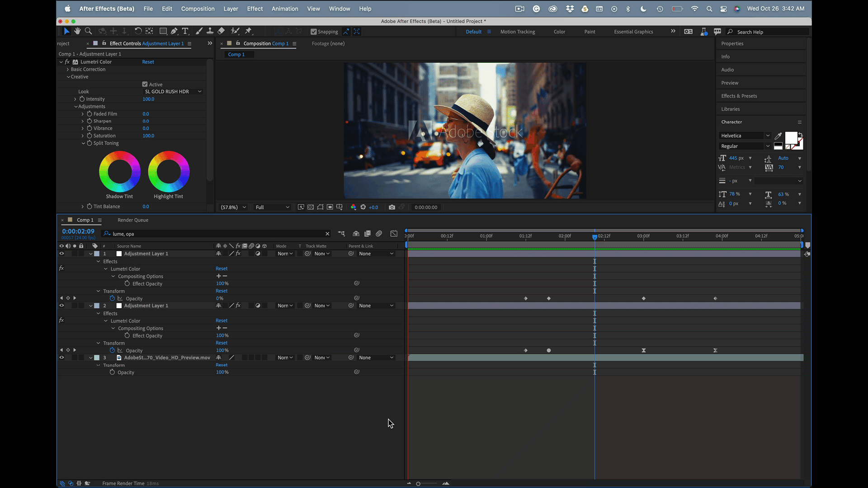Toggle the Snapping checkbox
Image resolution: width=868 pixels, height=488 pixels.
point(314,32)
